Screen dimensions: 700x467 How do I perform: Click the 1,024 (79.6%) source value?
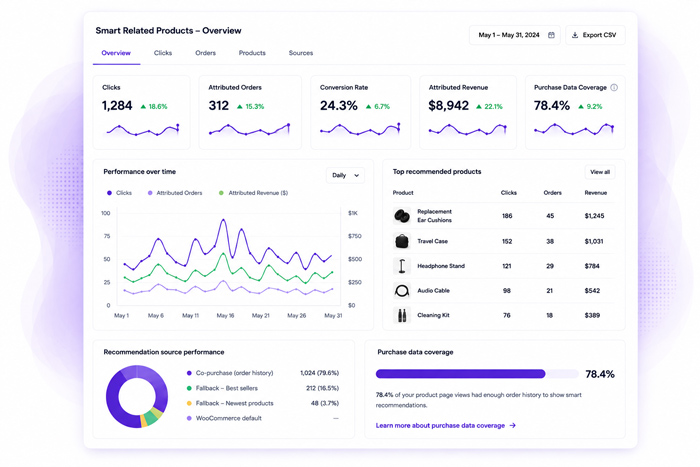[x=320, y=373]
